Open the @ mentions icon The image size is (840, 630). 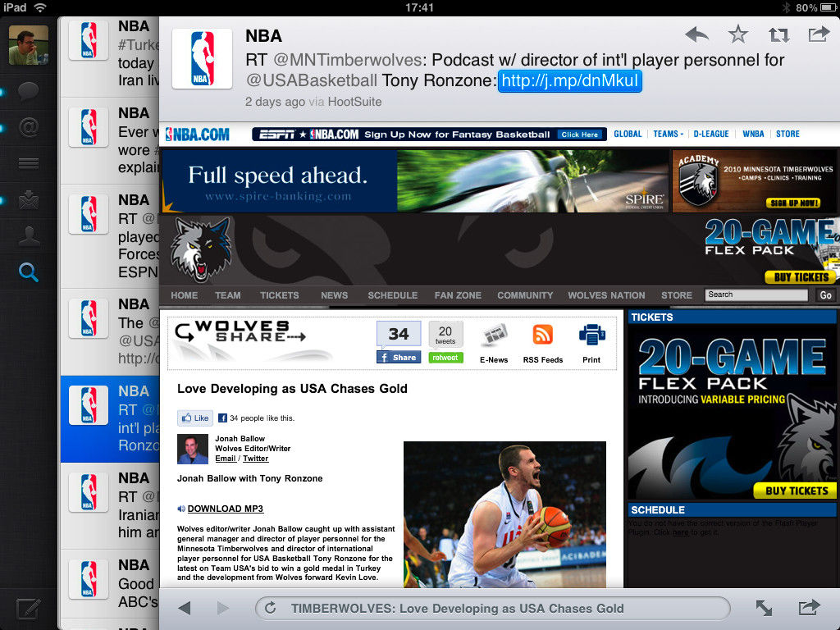29,127
